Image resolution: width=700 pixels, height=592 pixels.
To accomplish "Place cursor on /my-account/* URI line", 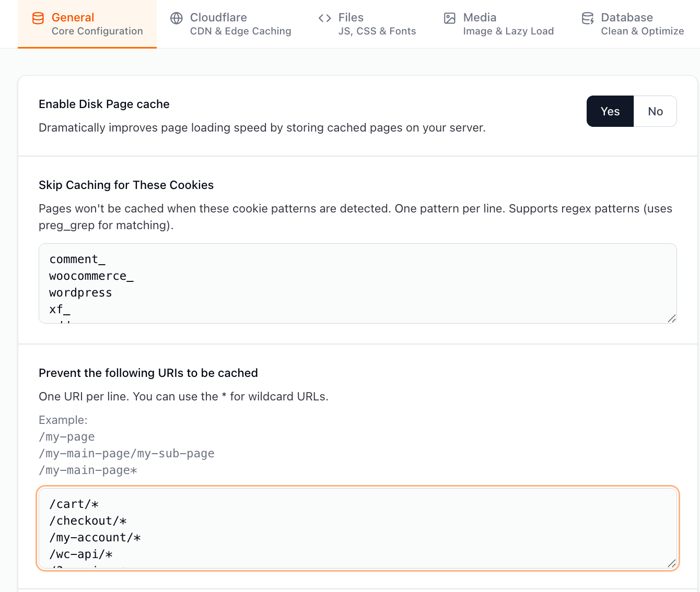I will 95,538.
